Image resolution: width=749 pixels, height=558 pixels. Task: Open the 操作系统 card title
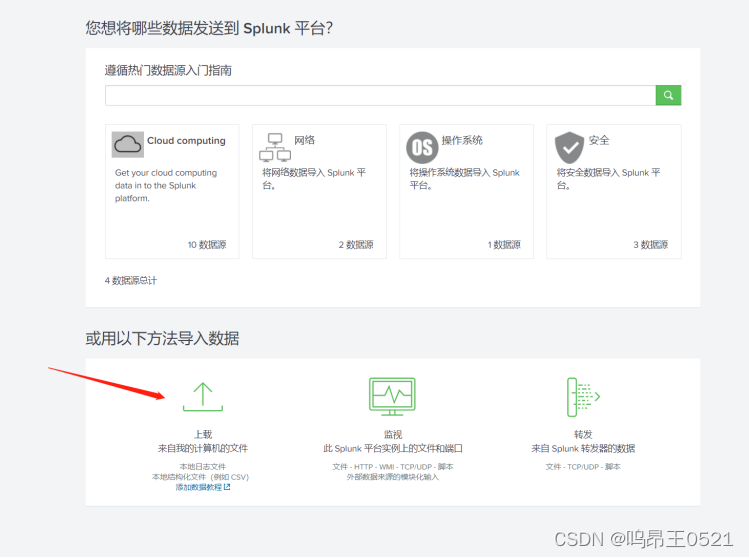(x=462, y=140)
